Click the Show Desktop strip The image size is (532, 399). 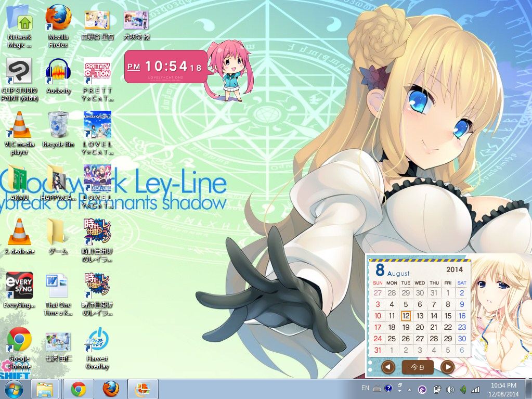tap(529, 389)
